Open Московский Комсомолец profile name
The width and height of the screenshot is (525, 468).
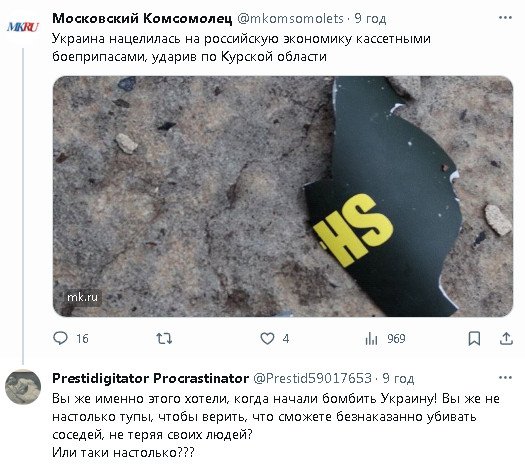click(x=142, y=18)
